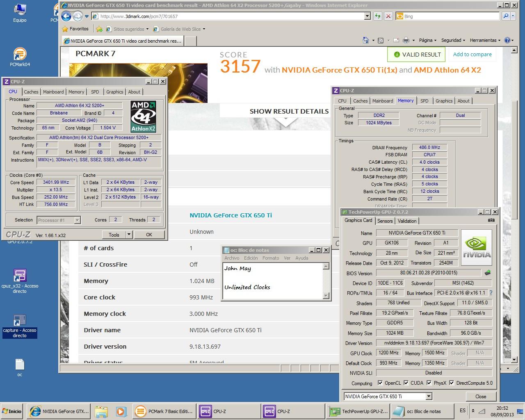Open Galería de Web Slice favorite
Screen dimensions: 525x420
pyautogui.click(x=179, y=29)
